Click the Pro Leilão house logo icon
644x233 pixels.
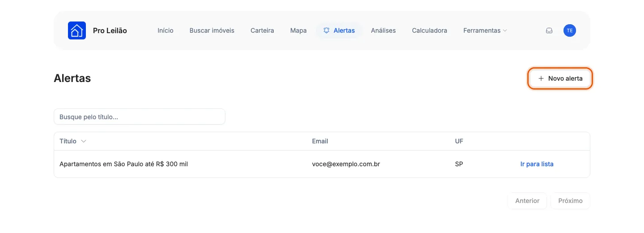[77, 30]
